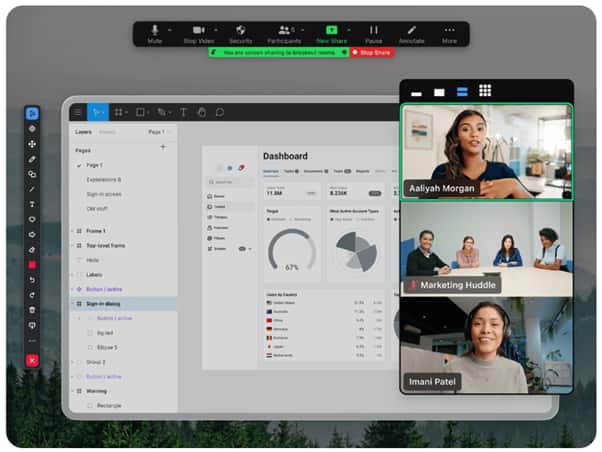Open the caret next to New Share

349,30
